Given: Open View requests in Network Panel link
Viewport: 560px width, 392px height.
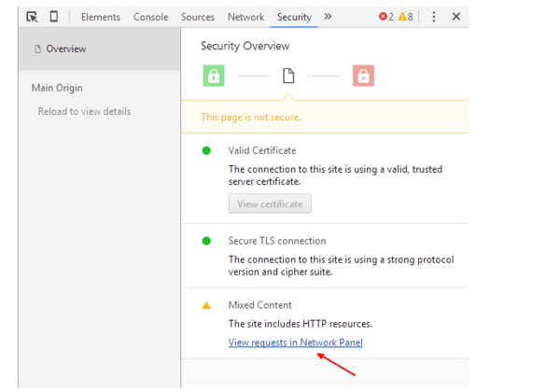Looking at the screenshot, I should click(x=296, y=343).
